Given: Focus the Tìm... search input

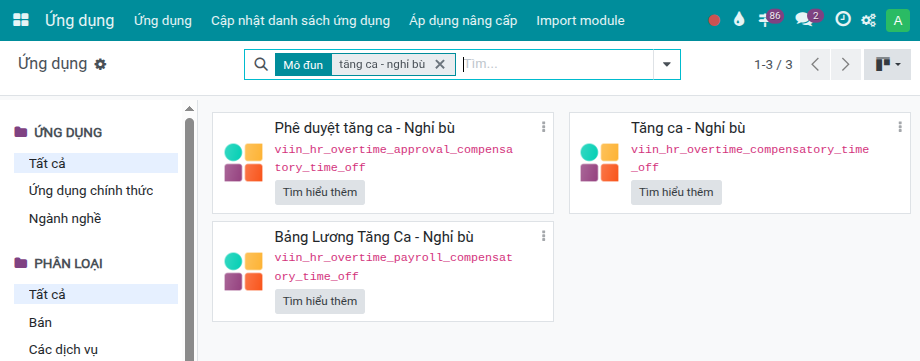Looking at the screenshot, I should point(556,65).
